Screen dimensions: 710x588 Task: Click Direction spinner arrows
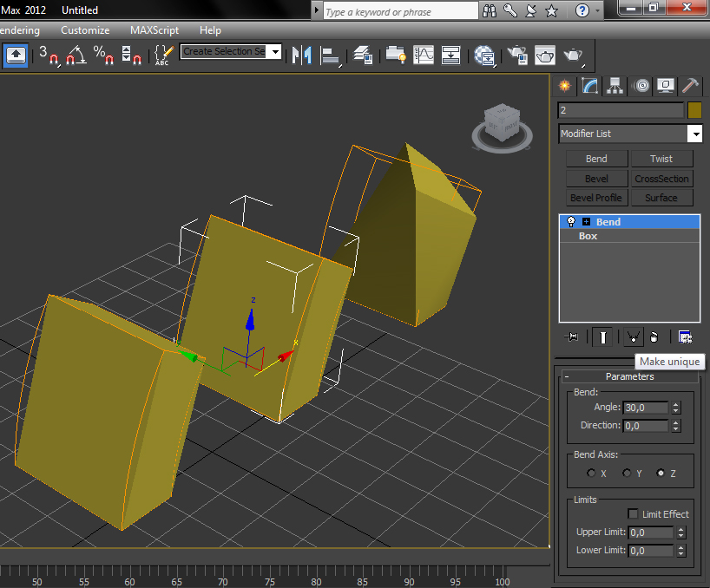pyautogui.click(x=676, y=426)
